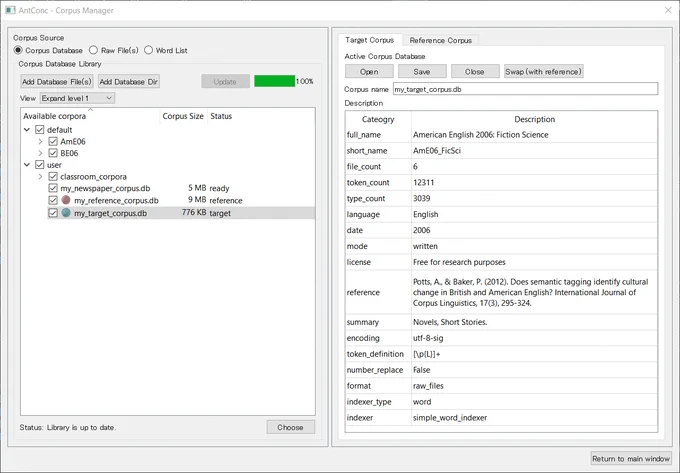Collapse the user tree node
This screenshot has width=680, height=473.
pos(27,165)
